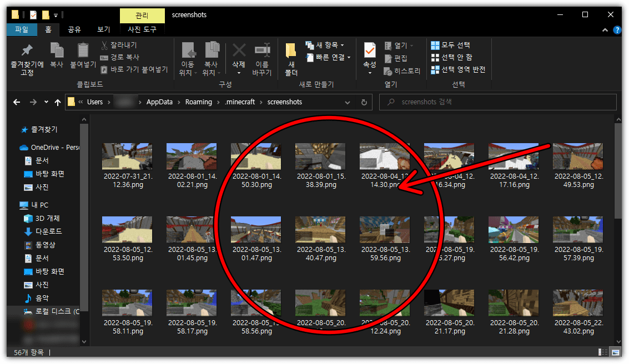This screenshot has width=629, height=364.
Task: Create a New Folder (새 폴더)
Action: click(291, 59)
